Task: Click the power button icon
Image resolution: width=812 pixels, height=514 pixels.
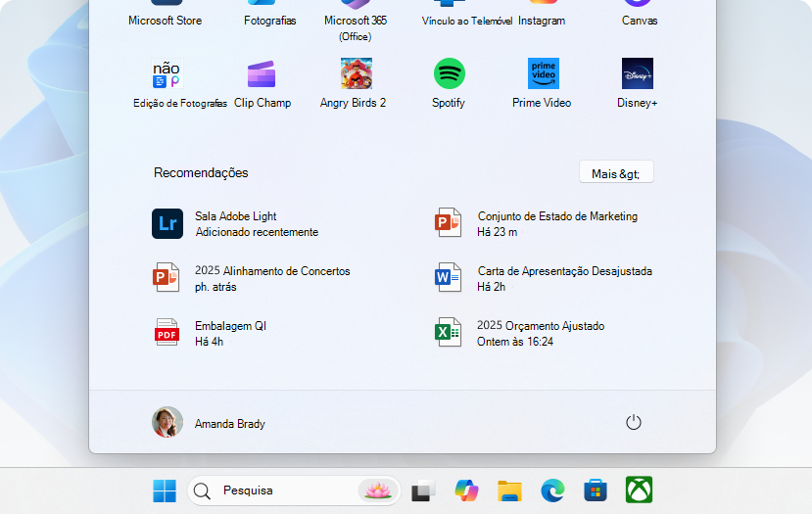Action: (634, 422)
